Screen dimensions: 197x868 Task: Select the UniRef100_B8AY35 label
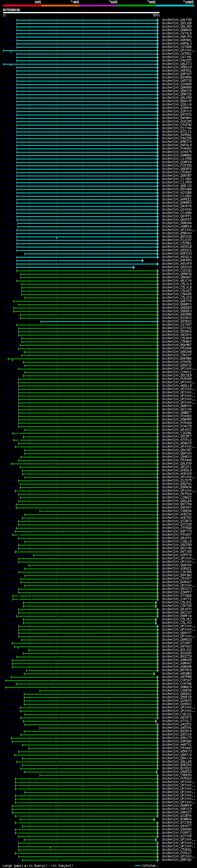176,101
